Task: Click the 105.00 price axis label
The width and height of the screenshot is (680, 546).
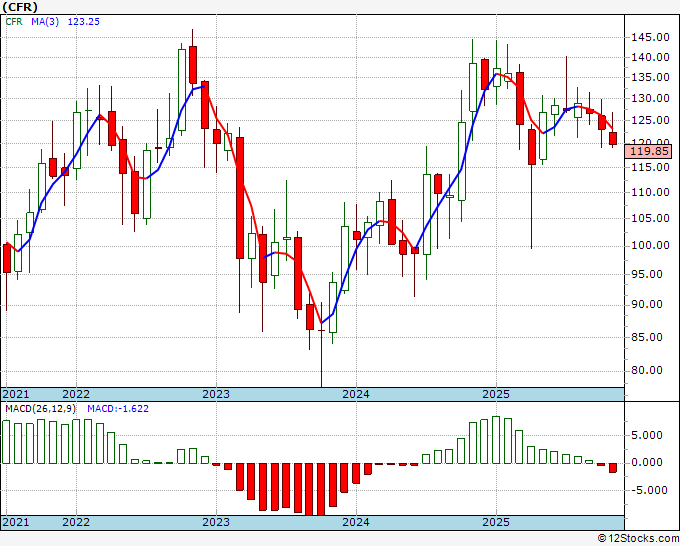Action: pos(649,218)
